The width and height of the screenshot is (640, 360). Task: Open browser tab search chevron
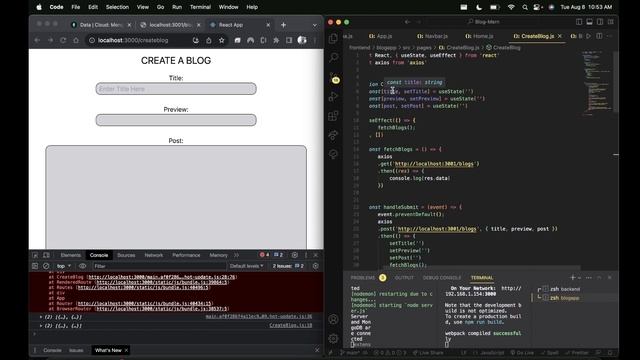pos(315,25)
